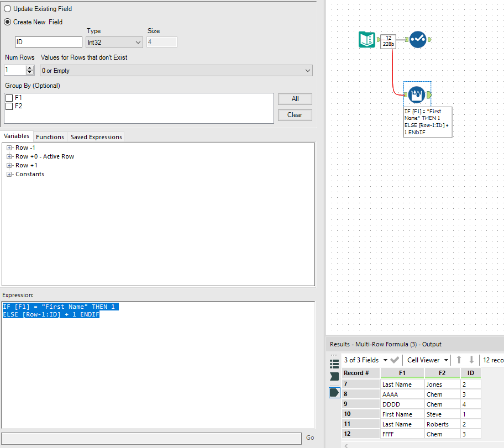The image size is (504, 448).
Task: Open the Type dropdown showing Int32
Action: tap(114, 42)
